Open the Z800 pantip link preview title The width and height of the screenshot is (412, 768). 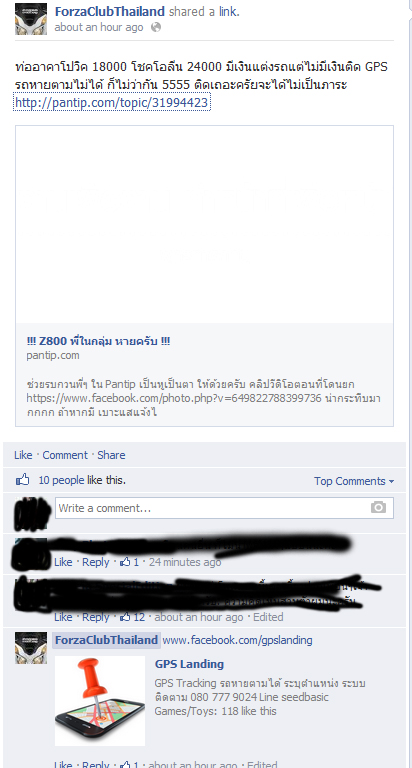coord(98,341)
